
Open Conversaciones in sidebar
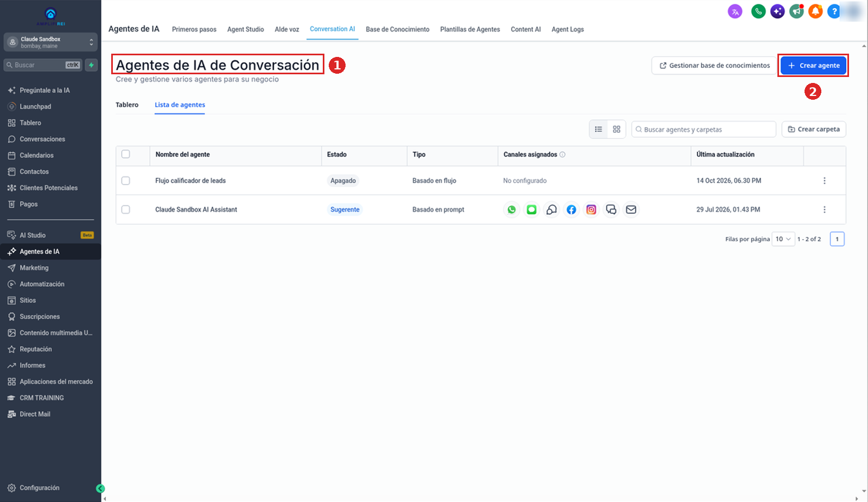point(42,139)
